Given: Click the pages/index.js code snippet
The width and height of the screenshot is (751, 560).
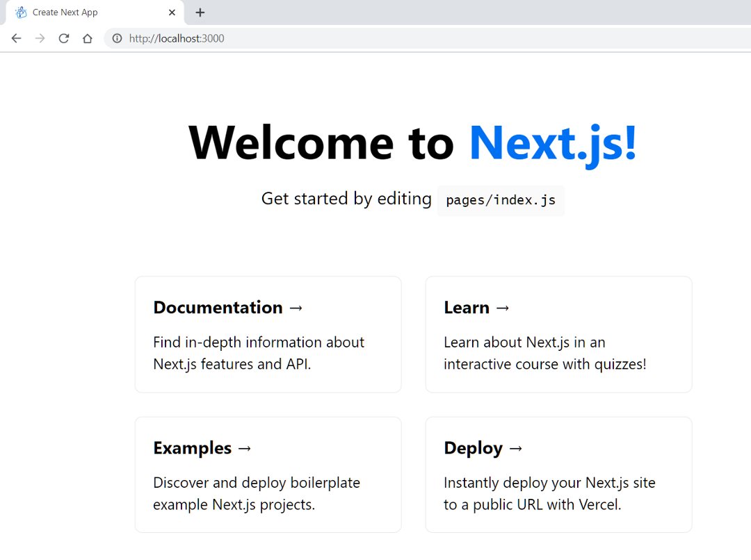Looking at the screenshot, I should click(x=500, y=200).
